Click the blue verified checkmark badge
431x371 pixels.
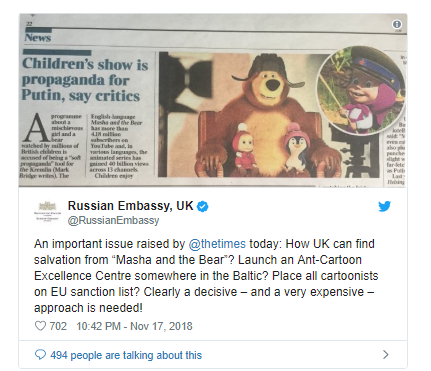click(x=203, y=206)
